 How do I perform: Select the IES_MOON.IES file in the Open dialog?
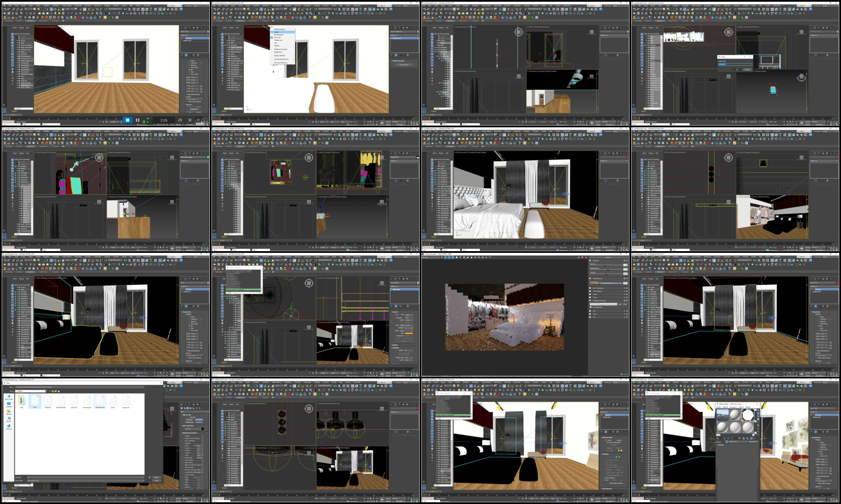click(61, 402)
